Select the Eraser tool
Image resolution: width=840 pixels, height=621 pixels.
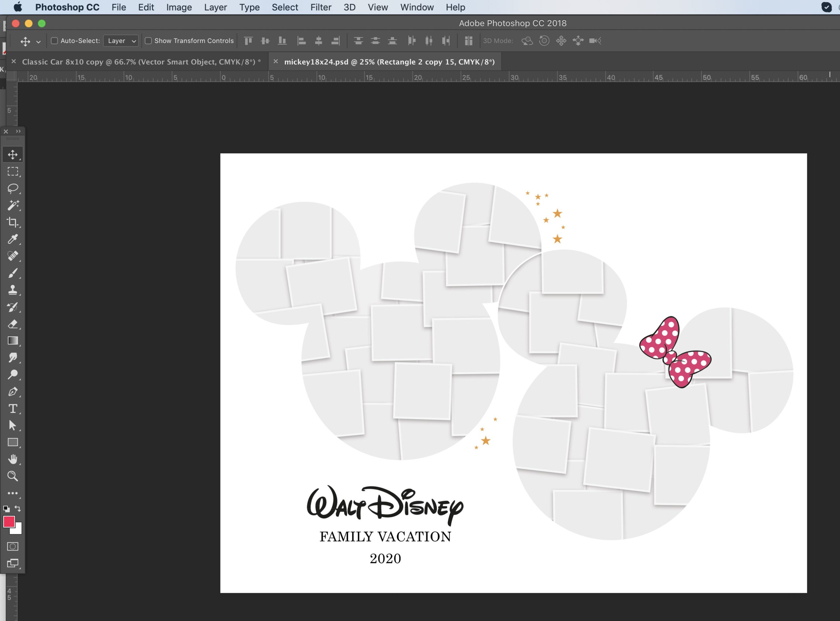(13, 324)
